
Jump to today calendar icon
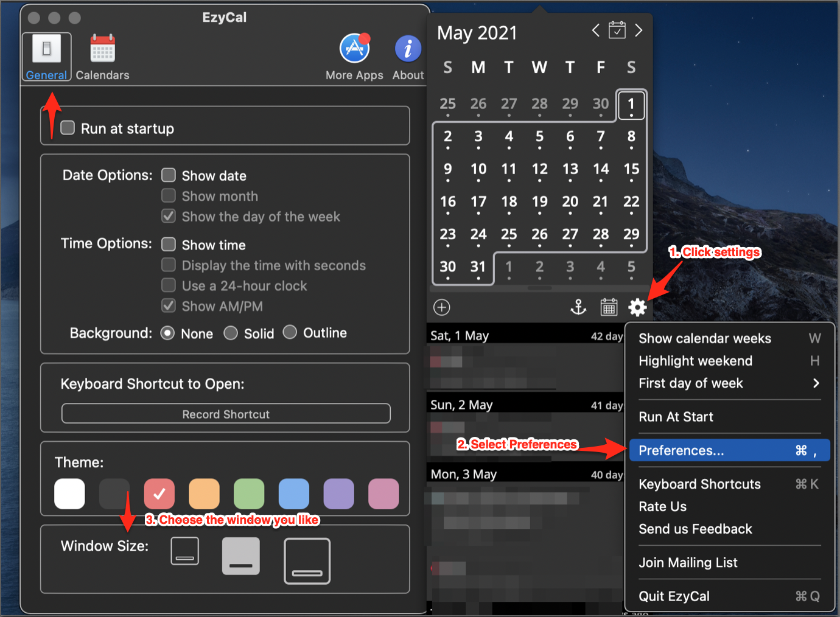pos(617,30)
